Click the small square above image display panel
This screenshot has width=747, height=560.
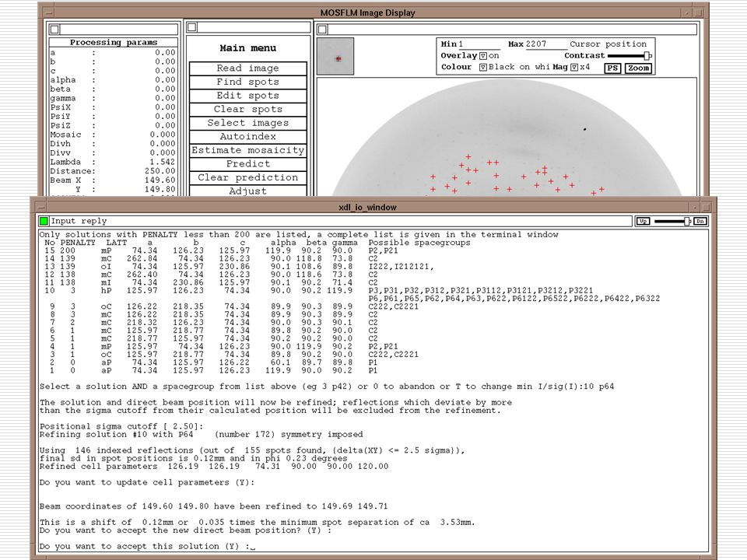click(322, 30)
